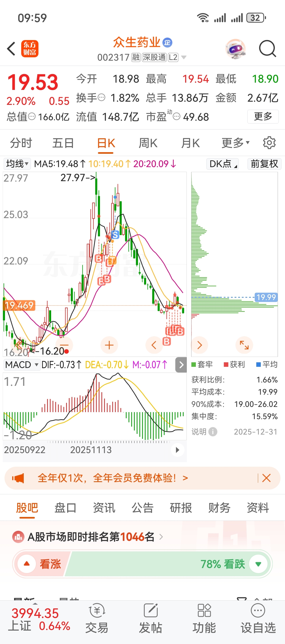Tap the 19.469 price line marker
The width and height of the screenshot is (285, 644).
[19, 305]
